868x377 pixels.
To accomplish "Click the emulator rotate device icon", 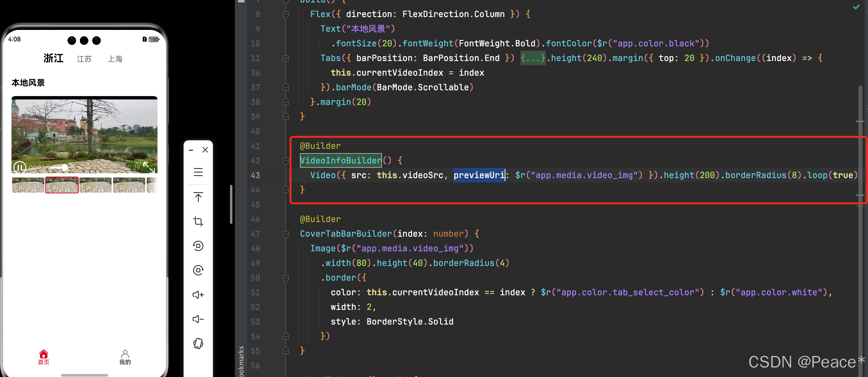I will point(198,343).
